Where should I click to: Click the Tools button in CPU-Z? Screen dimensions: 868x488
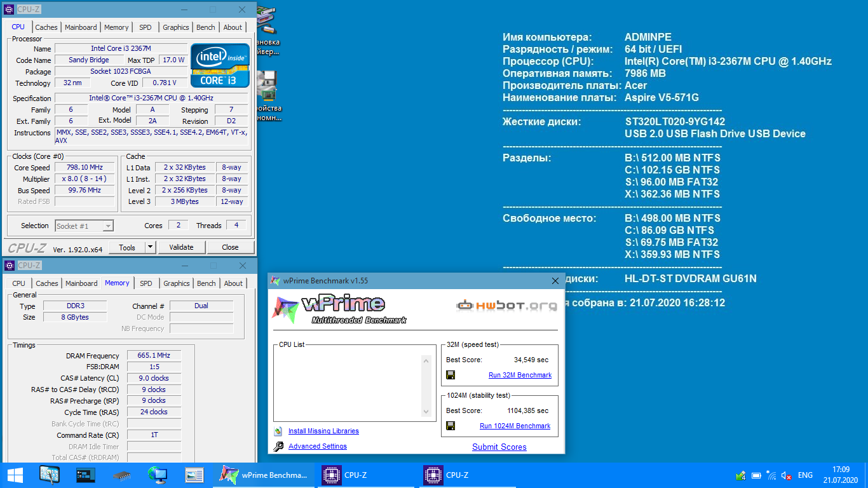(127, 247)
